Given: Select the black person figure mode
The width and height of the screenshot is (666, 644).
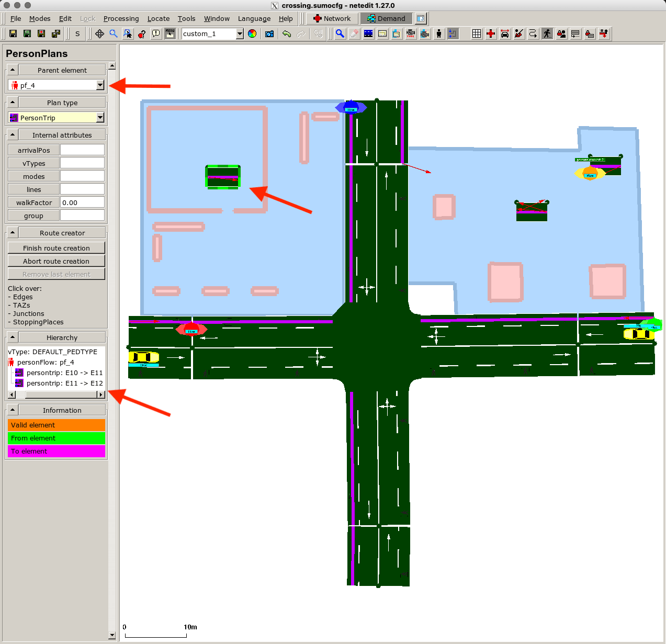Looking at the screenshot, I should click(x=439, y=33).
